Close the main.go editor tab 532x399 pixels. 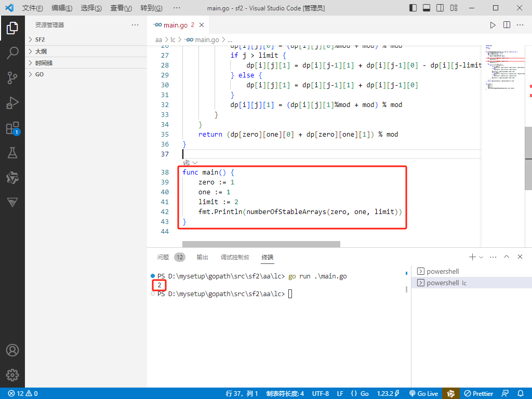[202, 25]
